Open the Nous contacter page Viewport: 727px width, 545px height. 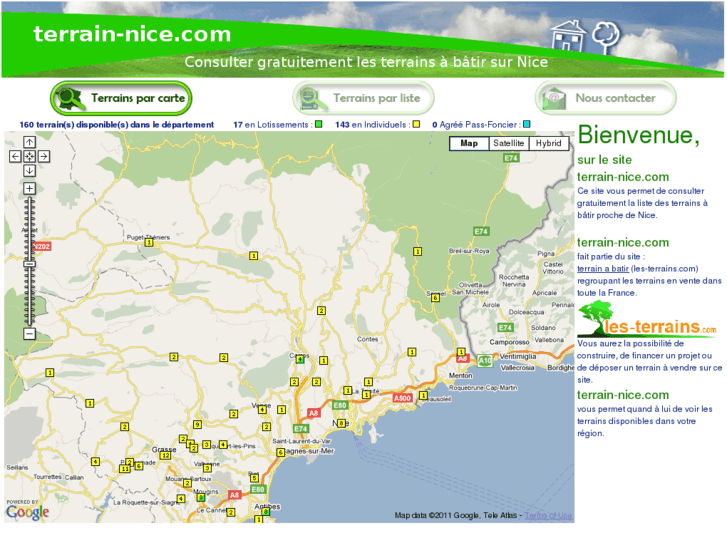tap(606, 98)
